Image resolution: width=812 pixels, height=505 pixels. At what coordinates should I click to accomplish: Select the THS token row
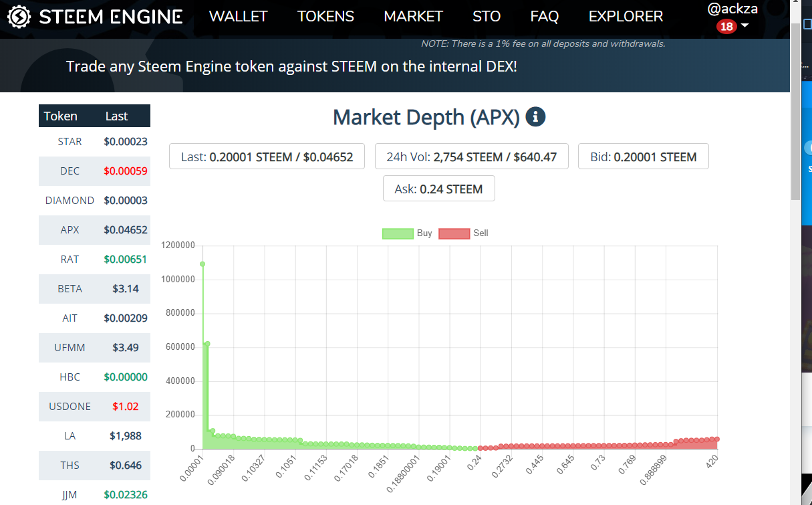(94, 466)
